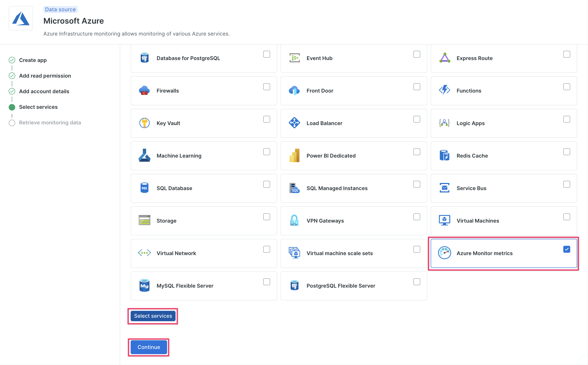588x365 pixels.
Task: Click the Logic Apps icon
Action: point(445,123)
